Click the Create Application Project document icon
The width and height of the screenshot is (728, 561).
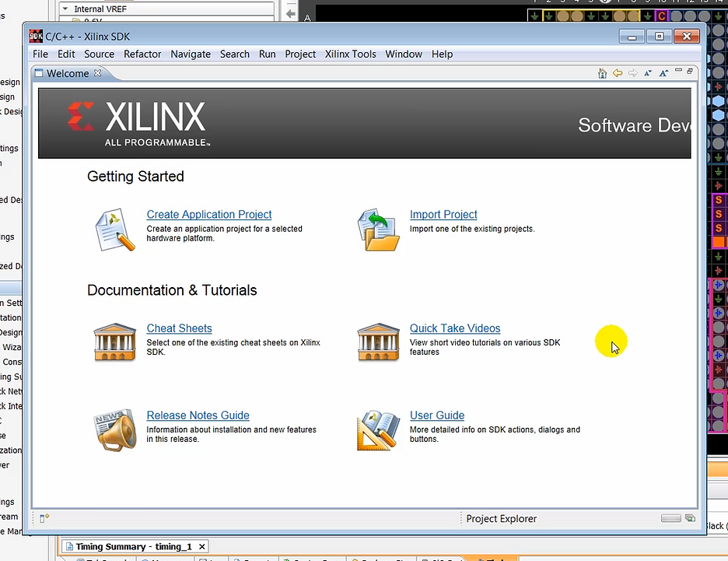pos(115,229)
